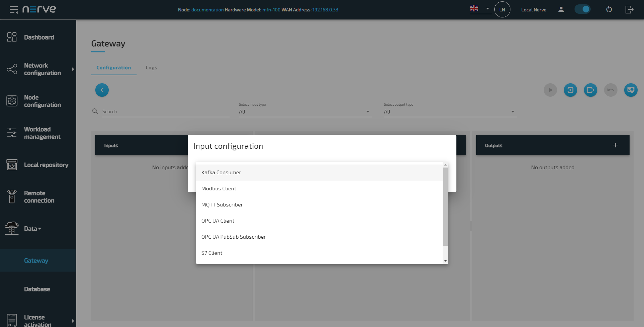Click the scroll down arrow in list
Screen dimensions: 644x327
coord(445,261)
